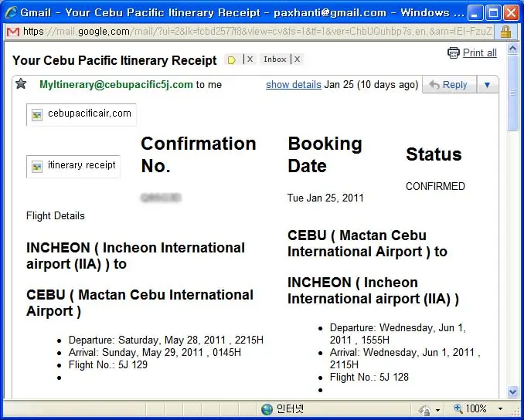524x420 pixels.
Task: Click 'Flight No.: 5J 129' line
Action: [x=108, y=364]
